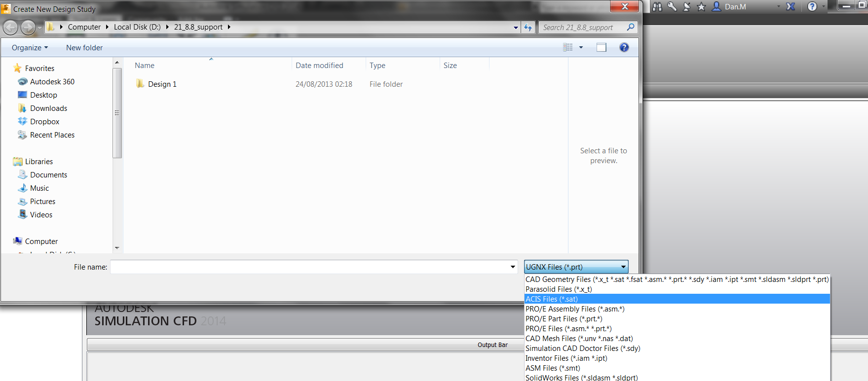The height and width of the screenshot is (381, 868).
Task: Click the wrench icon in CFD toolbar
Action: [x=672, y=6]
